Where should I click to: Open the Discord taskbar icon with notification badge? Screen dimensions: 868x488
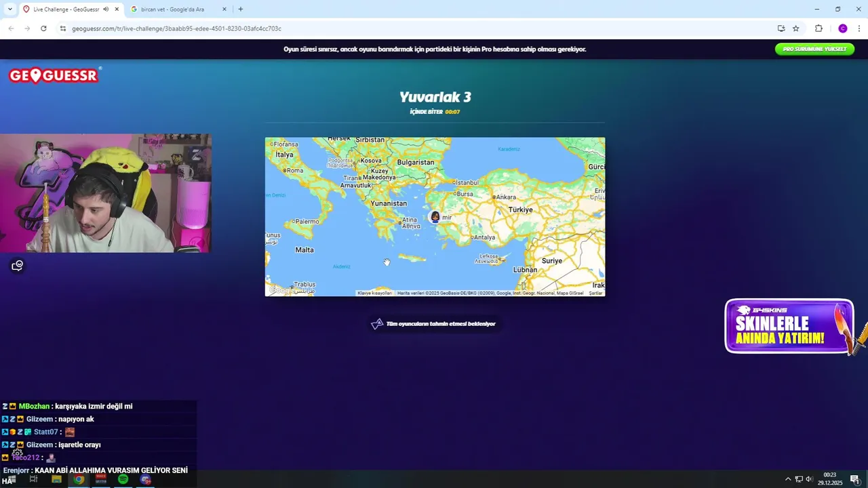click(x=145, y=479)
